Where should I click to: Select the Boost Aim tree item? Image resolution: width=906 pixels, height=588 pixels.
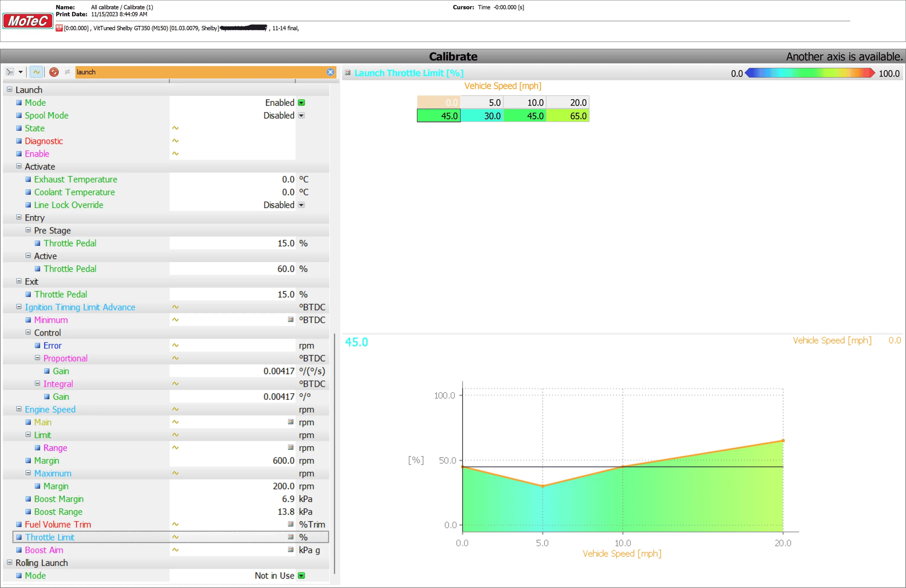coord(44,550)
